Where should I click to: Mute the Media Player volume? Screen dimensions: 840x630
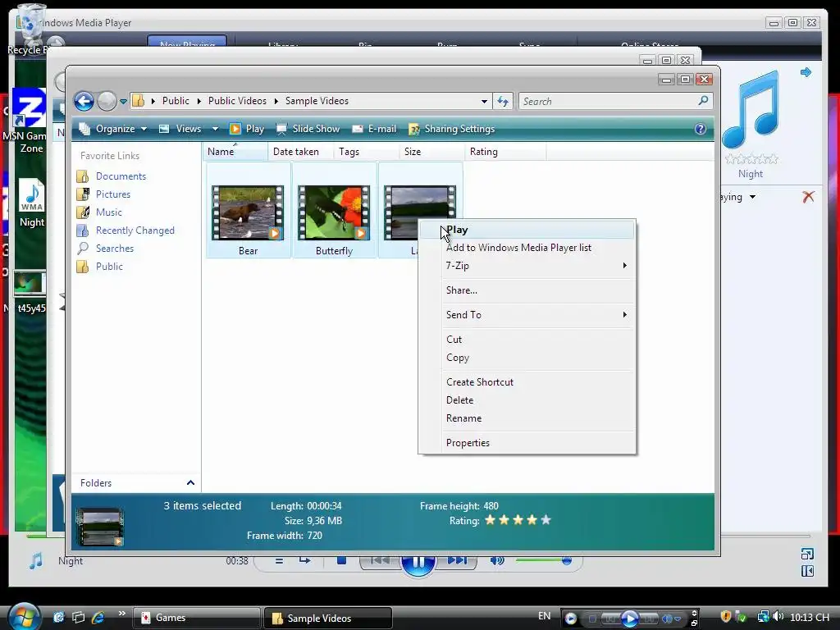(497, 561)
